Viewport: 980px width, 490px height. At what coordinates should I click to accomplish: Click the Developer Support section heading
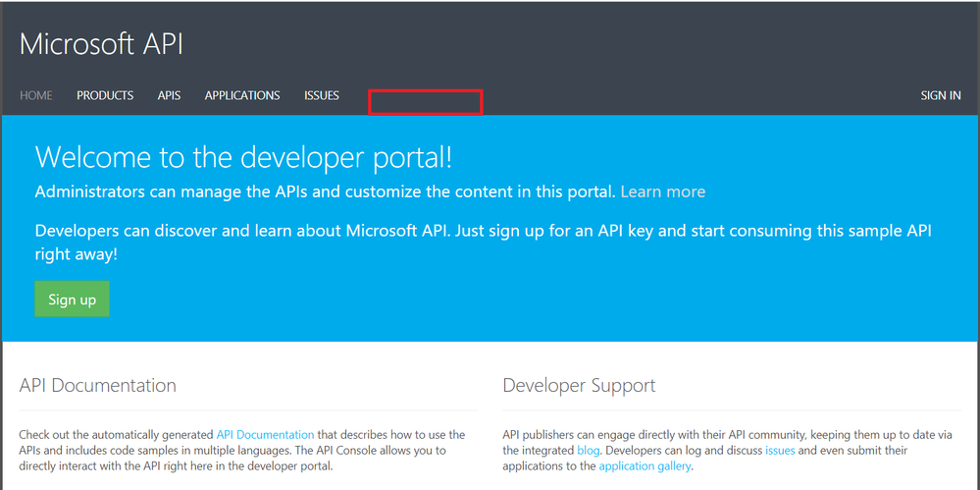click(x=580, y=386)
